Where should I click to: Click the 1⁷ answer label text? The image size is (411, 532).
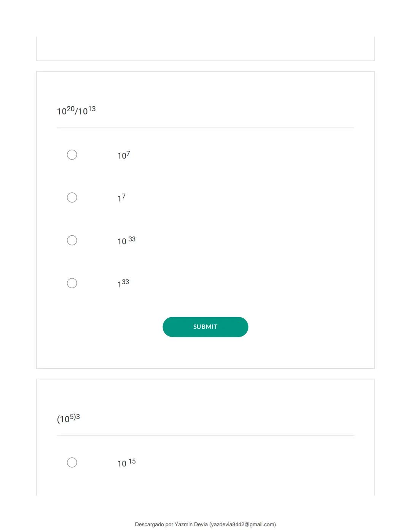(121, 198)
